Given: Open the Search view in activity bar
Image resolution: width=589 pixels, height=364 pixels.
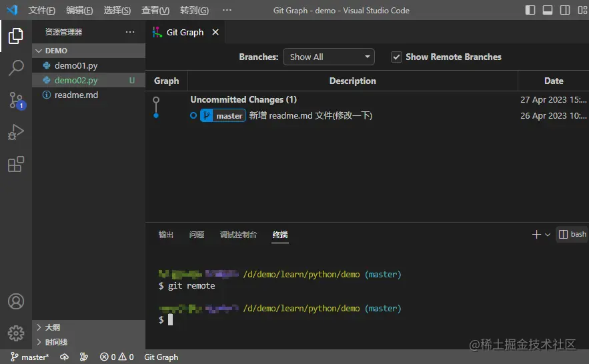Looking at the screenshot, I should (16, 68).
